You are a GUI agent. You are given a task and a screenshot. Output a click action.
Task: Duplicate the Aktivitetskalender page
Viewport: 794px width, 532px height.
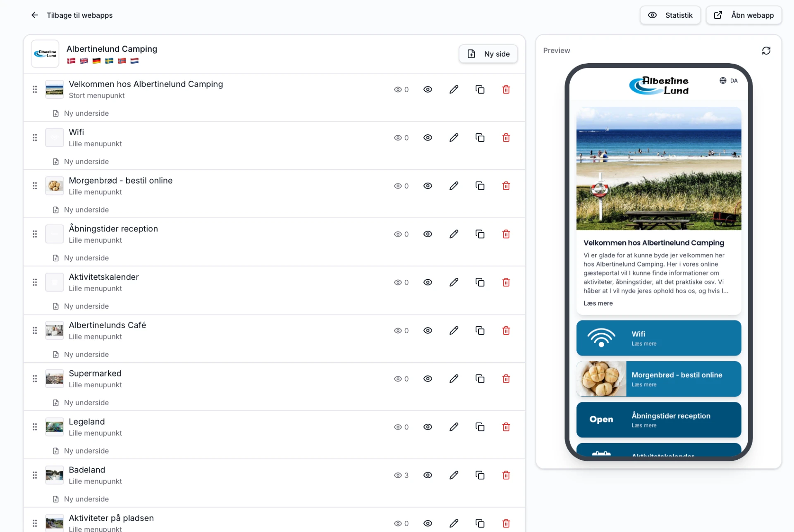[480, 282]
